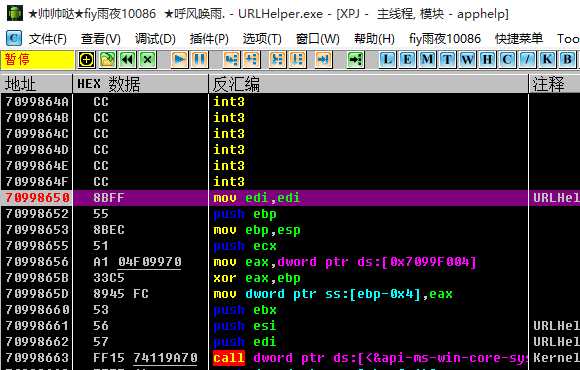Screen dimensions: 580x370
Task: Open the Threads window via the T button
Action: tap(447, 60)
